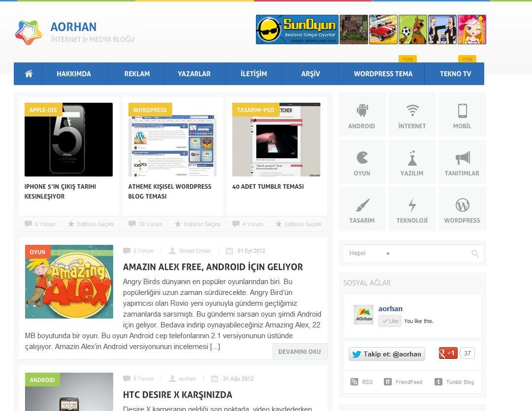Open the Reklam menu item
The width and height of the screenshot is (532, 411).
tap(137, 74)
